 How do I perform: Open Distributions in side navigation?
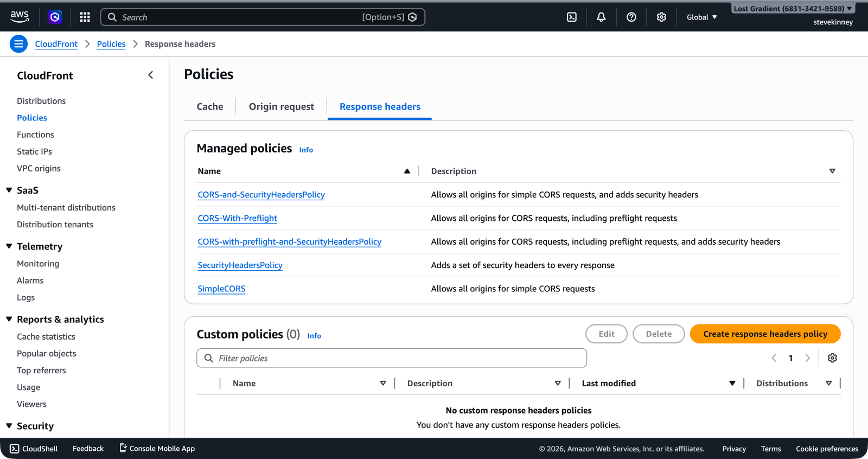point(41,101)
